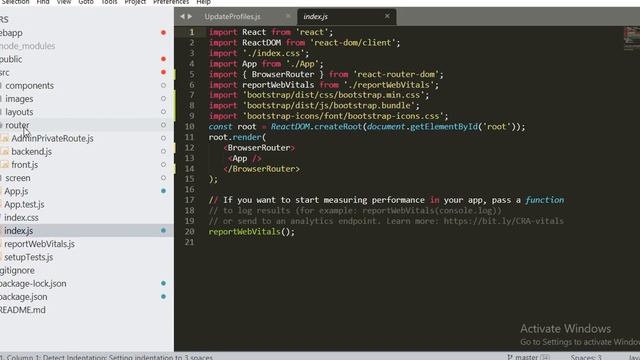Screen dimensions: 640x360
Task: Open the Preferences menu
Action: point(171,2)
